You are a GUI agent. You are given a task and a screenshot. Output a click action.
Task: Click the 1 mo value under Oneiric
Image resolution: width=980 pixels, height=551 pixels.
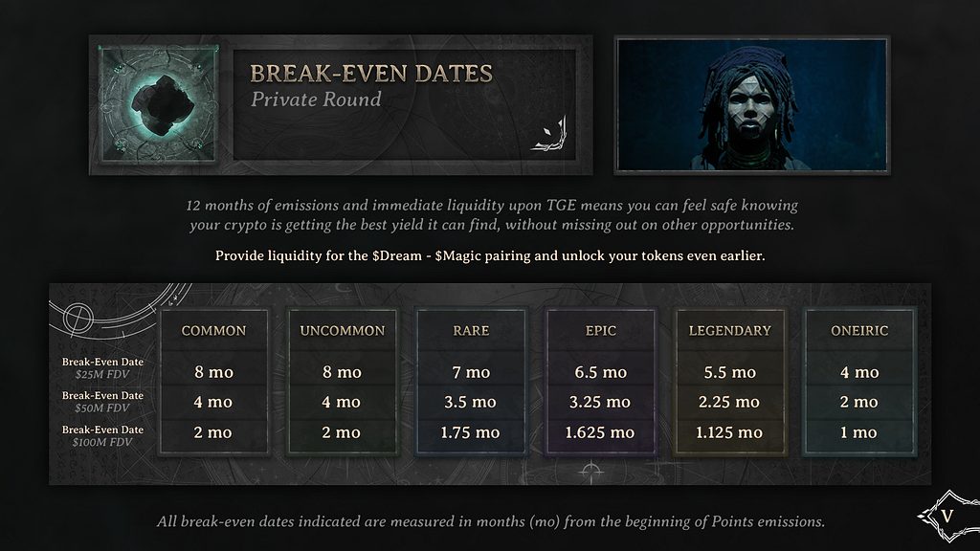(x=858, y=432)
